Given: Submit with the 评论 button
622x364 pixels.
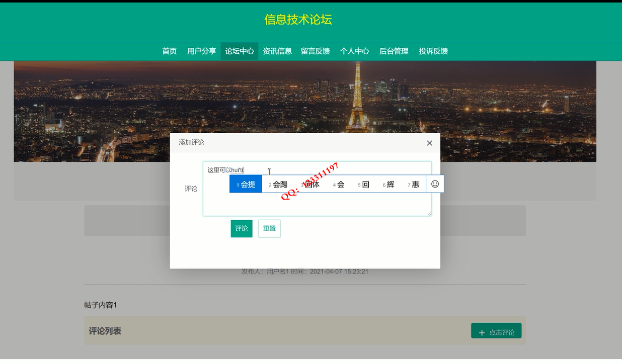Looking at the screenshot, I should 242,228.
